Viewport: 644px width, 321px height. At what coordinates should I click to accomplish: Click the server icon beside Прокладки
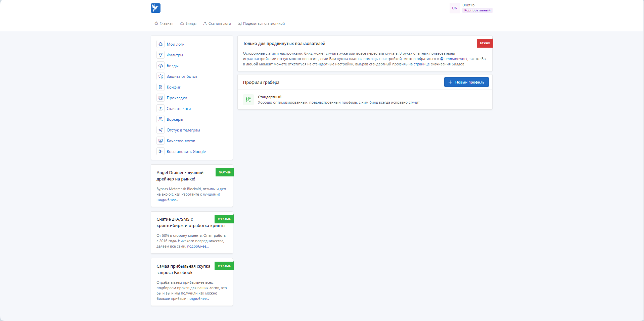[160, 98]
